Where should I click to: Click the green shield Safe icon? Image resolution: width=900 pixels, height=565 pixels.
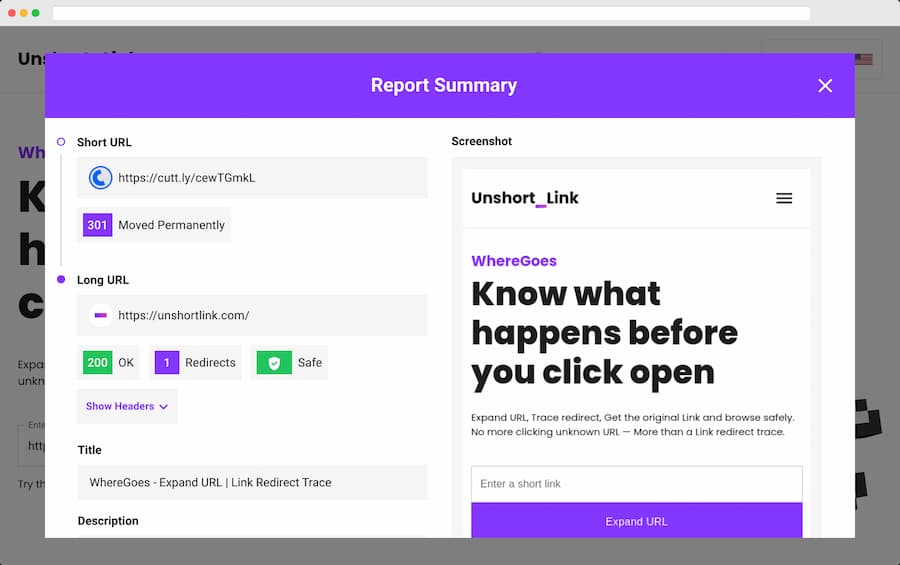click(x=274, y=362)
